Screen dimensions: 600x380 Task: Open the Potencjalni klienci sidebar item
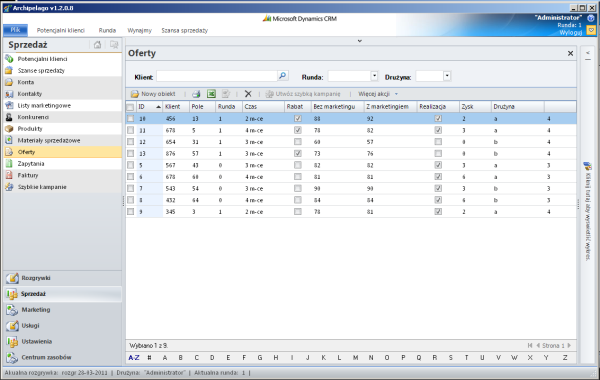click(x=62, y=59)
